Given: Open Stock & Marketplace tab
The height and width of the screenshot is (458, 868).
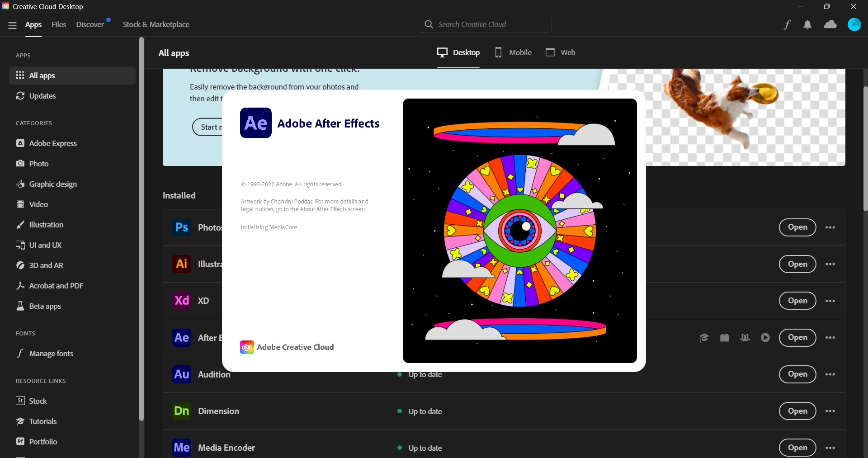Looking at the screenshot, I should click(156, 24).
